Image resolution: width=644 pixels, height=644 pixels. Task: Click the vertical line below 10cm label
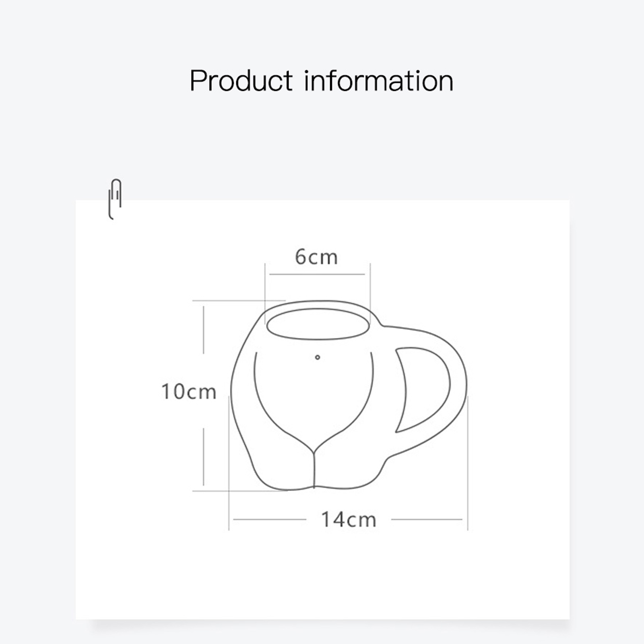(x=204, y=457)
